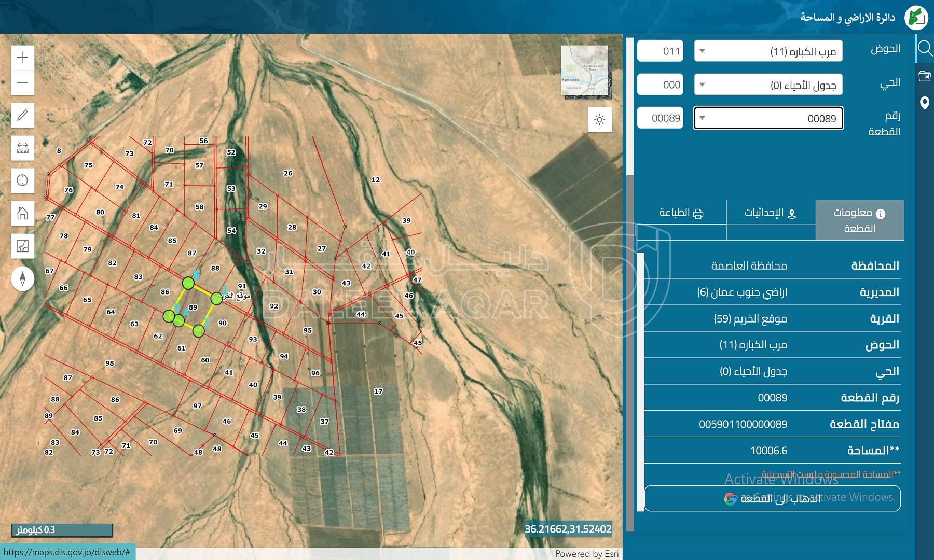Screen dimensions: 934x560
Task: Expand the neighborhood dropdown جدول الأحياء
Action: point(768,85)
